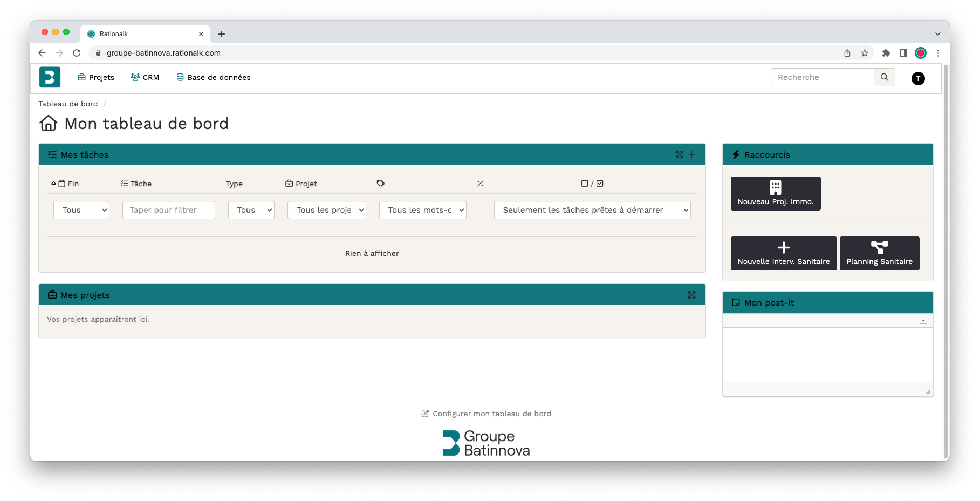Click the Taper pour filtrer input field

169,210
